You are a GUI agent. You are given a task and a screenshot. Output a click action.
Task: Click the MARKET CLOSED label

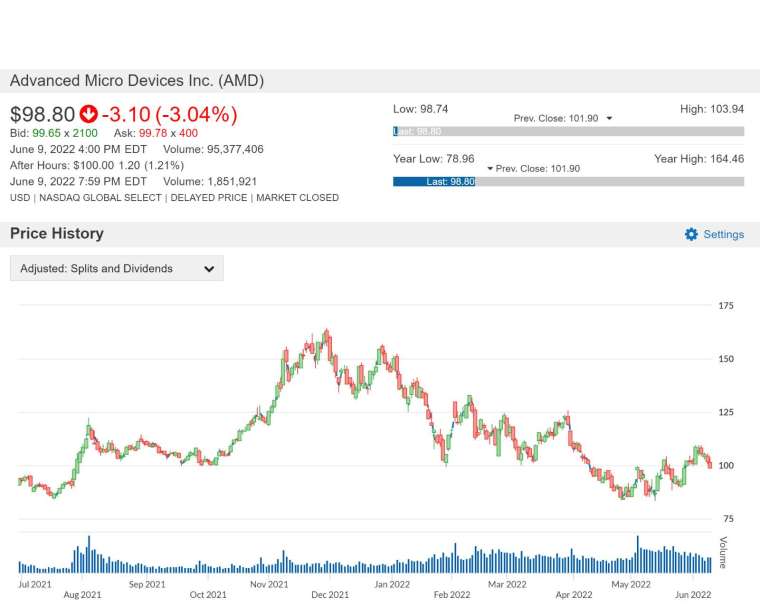coord(298,198)
